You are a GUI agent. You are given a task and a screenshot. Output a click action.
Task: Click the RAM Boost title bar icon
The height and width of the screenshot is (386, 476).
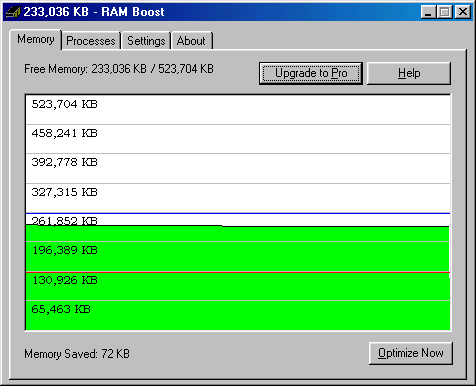coord(13,12)
